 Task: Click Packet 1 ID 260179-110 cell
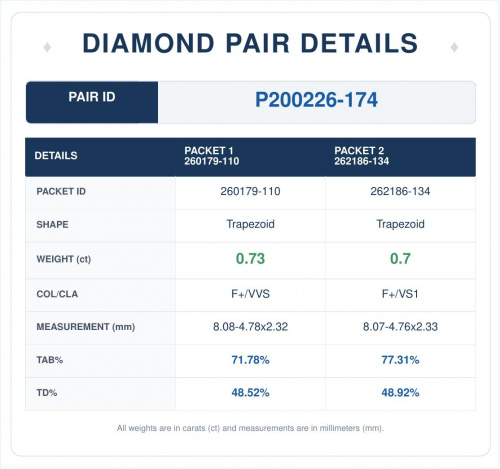250,191
